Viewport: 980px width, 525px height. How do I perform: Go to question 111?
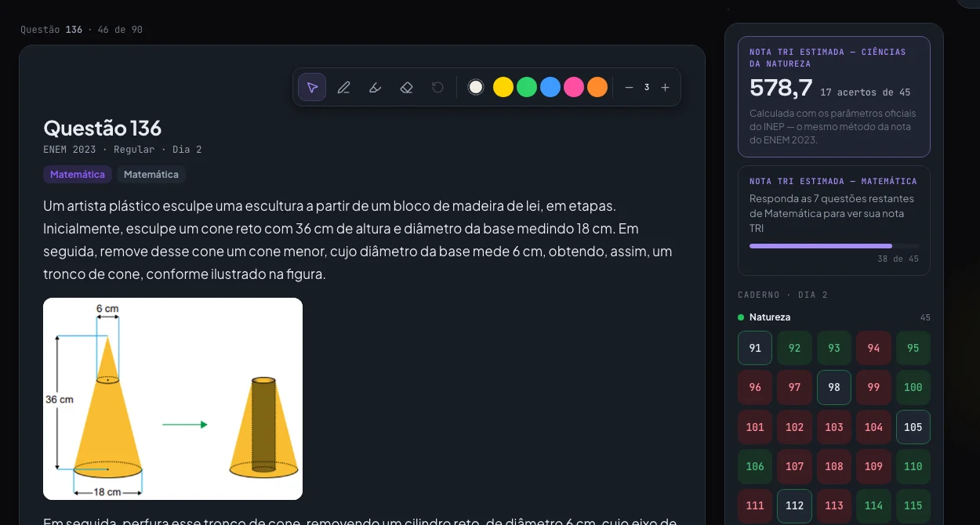755,506
